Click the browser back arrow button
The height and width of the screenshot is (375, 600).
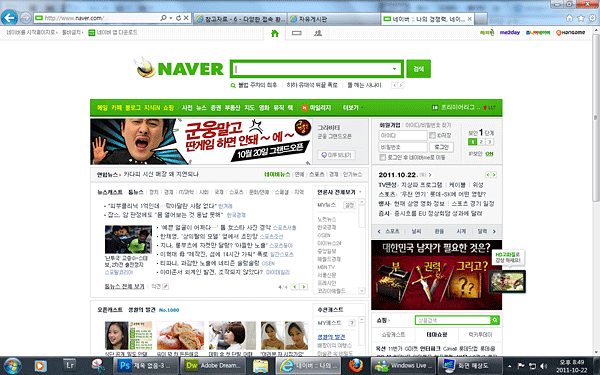tap(9, 18)
